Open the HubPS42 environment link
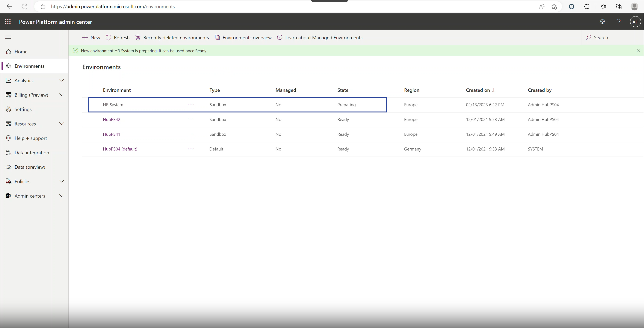The image size is (644, 328). pos(111,119)
